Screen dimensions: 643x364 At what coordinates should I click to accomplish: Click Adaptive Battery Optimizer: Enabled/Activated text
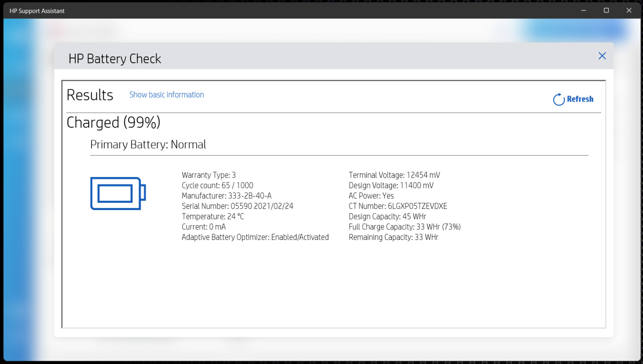pyautogui.click(x=255, y=237)
